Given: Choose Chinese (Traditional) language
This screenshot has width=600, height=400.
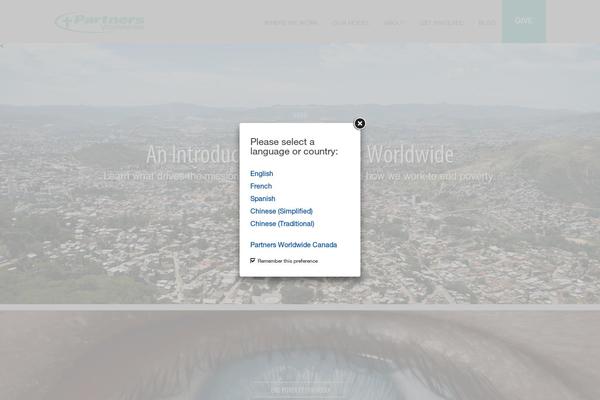Looking at the screenshot, I should [282, 224].
